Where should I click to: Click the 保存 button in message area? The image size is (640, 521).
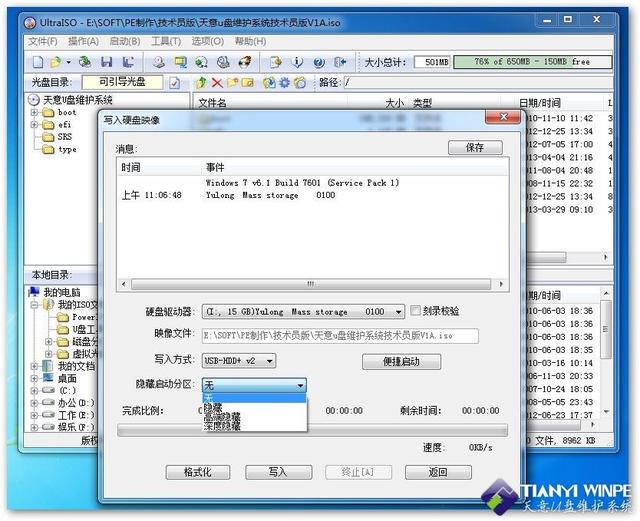pyautogui.click(x=475, y=147)
